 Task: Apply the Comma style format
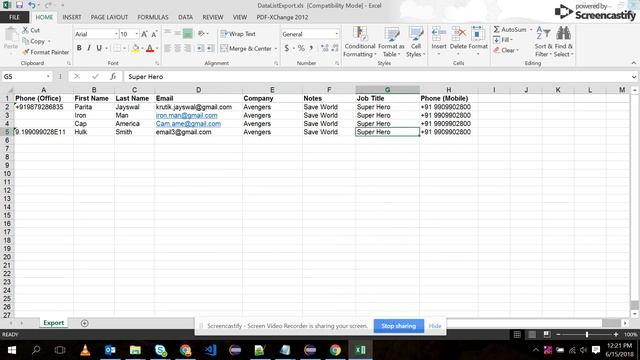(x=311, y=48)
